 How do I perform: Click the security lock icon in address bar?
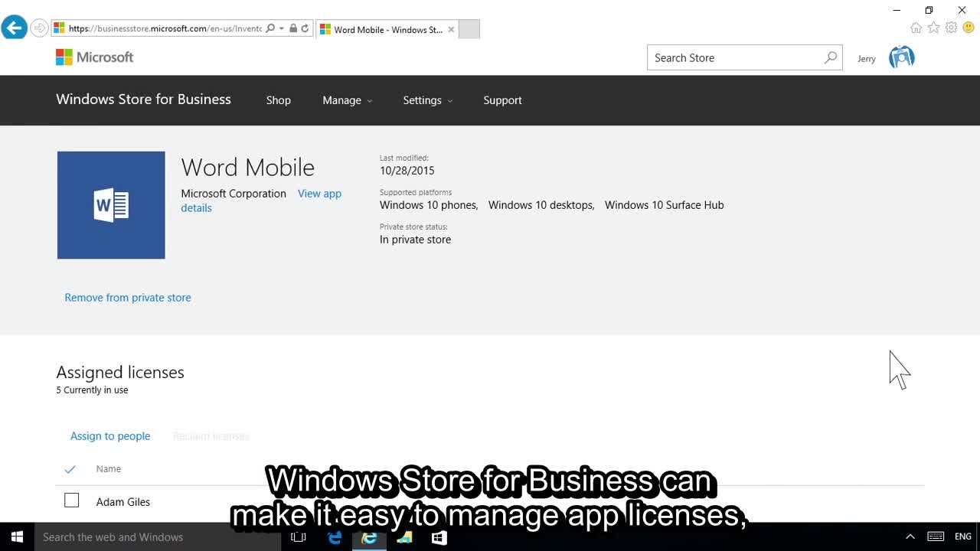coord(293,28)
